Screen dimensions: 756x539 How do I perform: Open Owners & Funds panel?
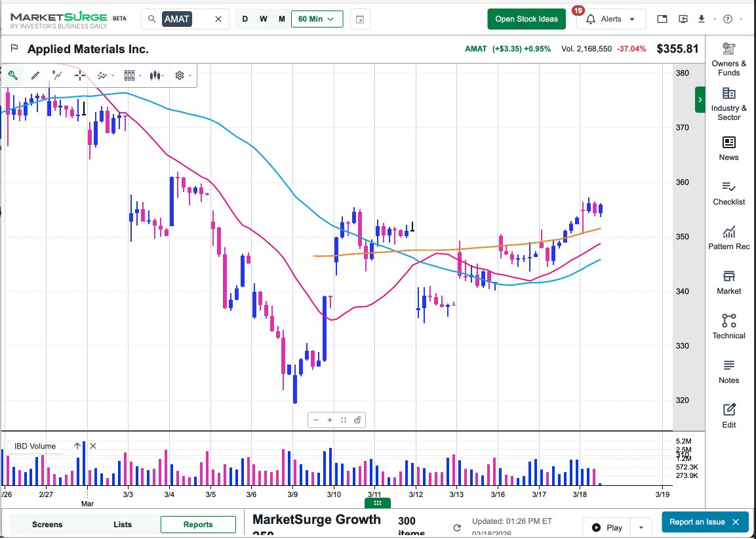coord(728,59)
